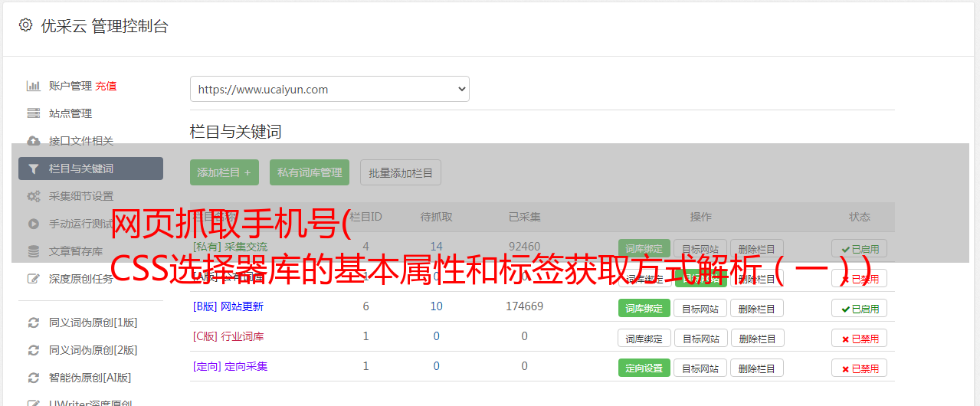Click 目标网站 in the 网站更新 row
Image resolution: width=980 pixels, height=406 pixels.
[700, 308]
